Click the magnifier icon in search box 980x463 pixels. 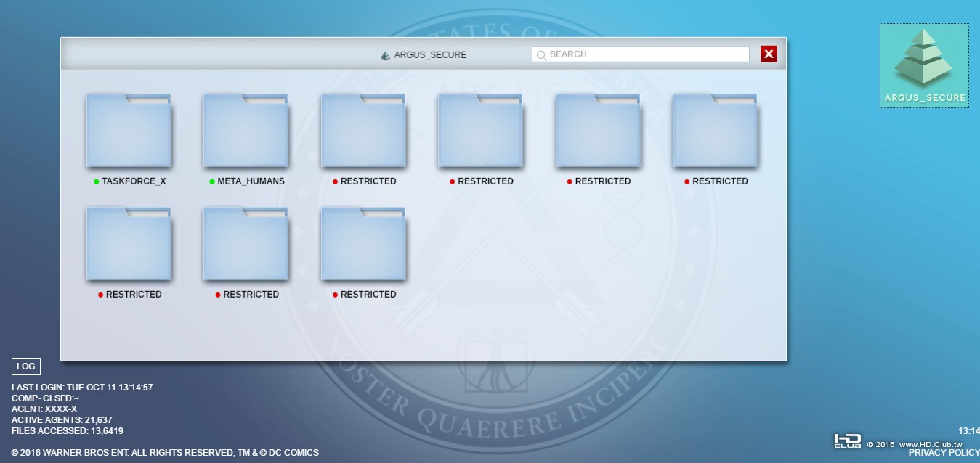pos(541,54)
